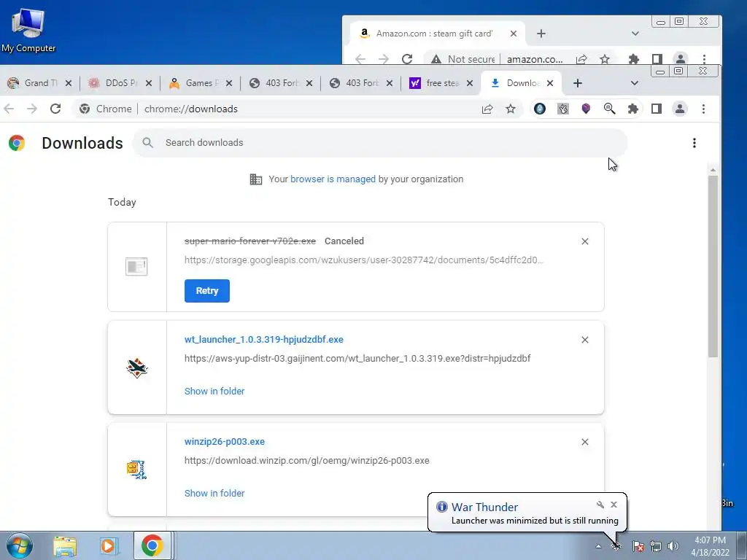Reload the chrome://downloads page
This screenshot has height=560, width=747.
click(x=55, y=109)
